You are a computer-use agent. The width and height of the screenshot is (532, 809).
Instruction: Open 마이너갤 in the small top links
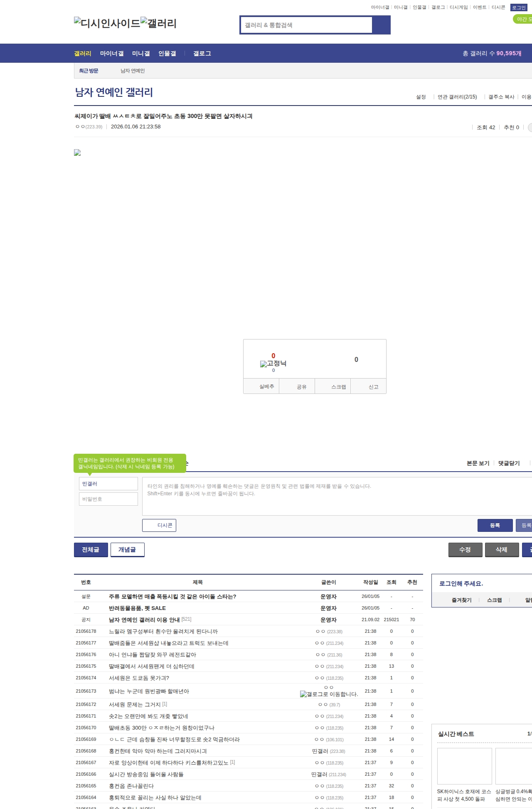click(380, 7)
